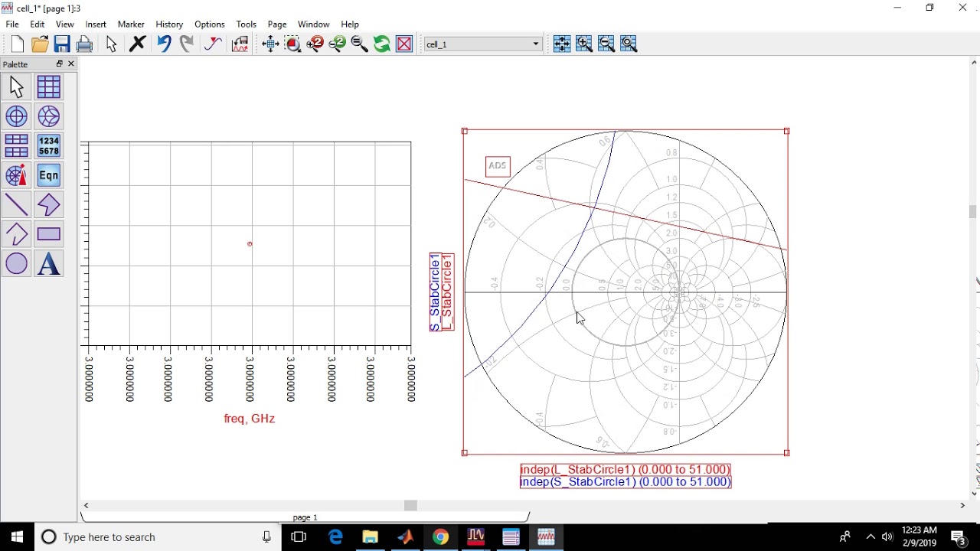Click the Print icon in the toolbar
This screenshot has height=551, width=980.
point(84,44)
